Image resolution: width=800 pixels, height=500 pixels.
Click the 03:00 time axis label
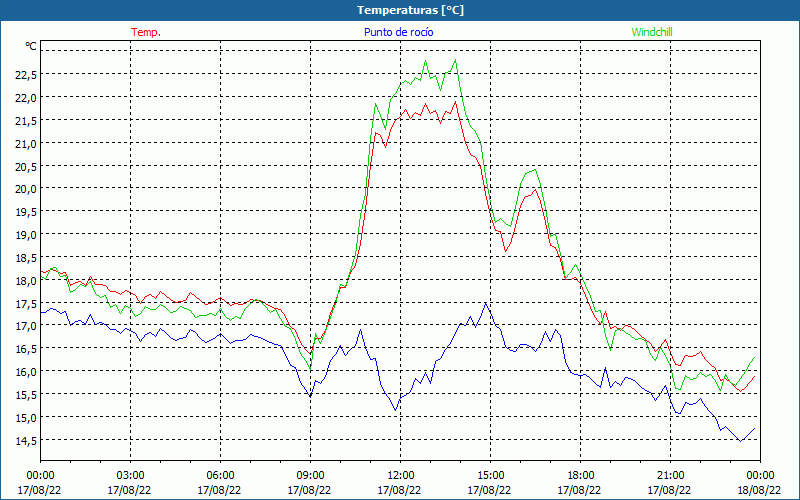[131, 476]
